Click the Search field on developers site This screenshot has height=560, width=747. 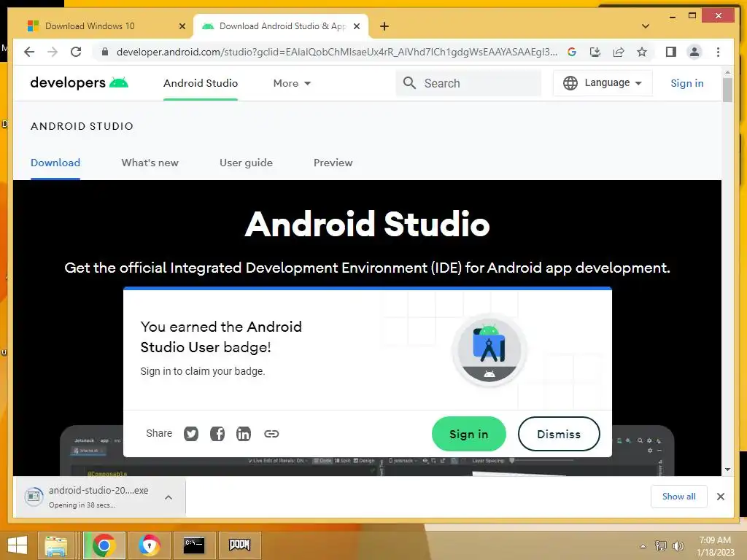tap(469, 83)
